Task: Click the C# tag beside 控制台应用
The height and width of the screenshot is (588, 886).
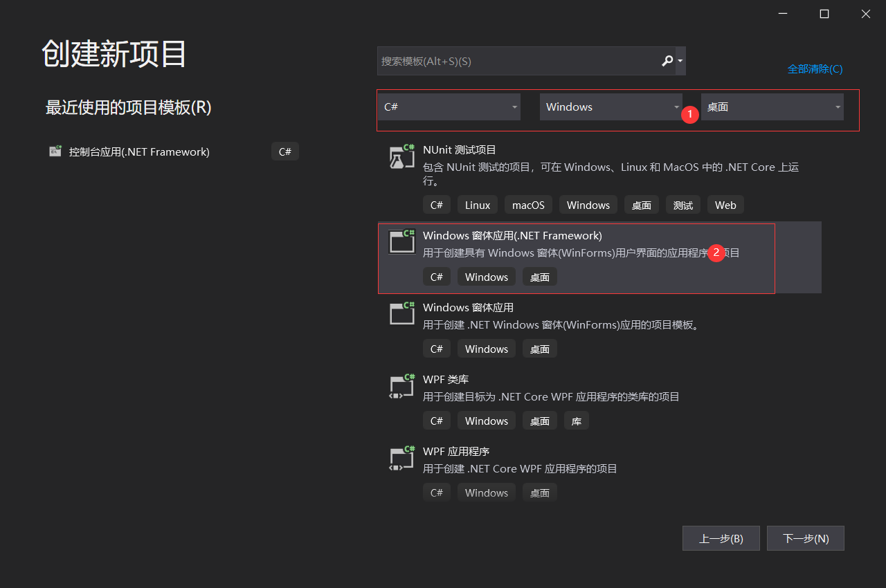Action: pos(285,151)
